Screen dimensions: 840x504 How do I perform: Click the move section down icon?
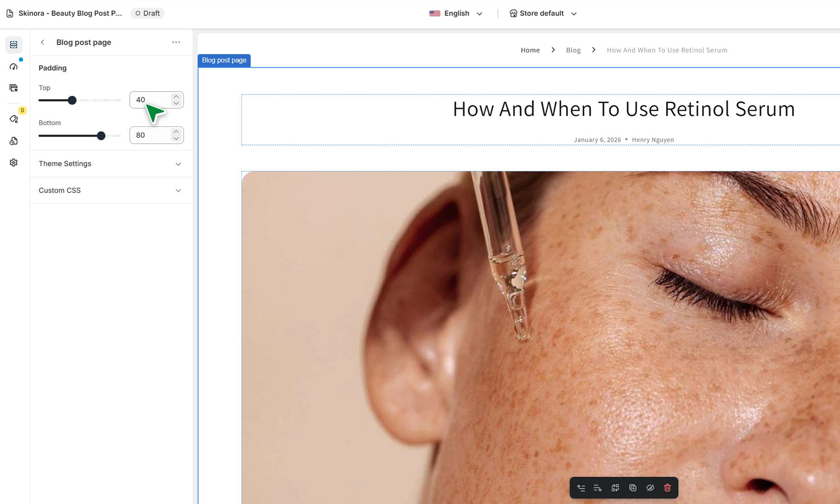point(598,488)
